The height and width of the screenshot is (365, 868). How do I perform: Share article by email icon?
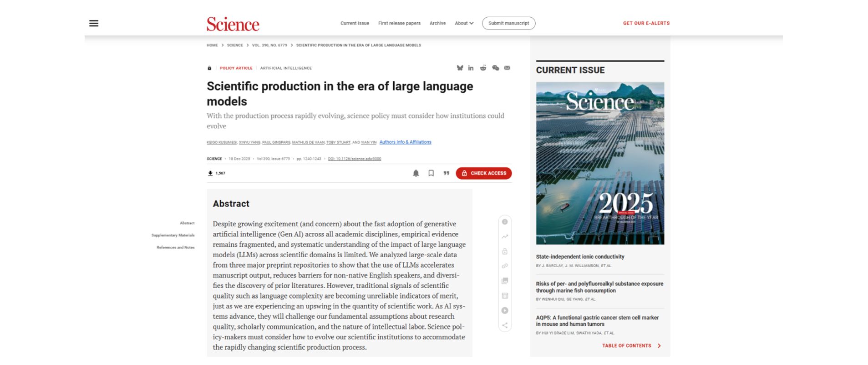(x=507, y=68)
